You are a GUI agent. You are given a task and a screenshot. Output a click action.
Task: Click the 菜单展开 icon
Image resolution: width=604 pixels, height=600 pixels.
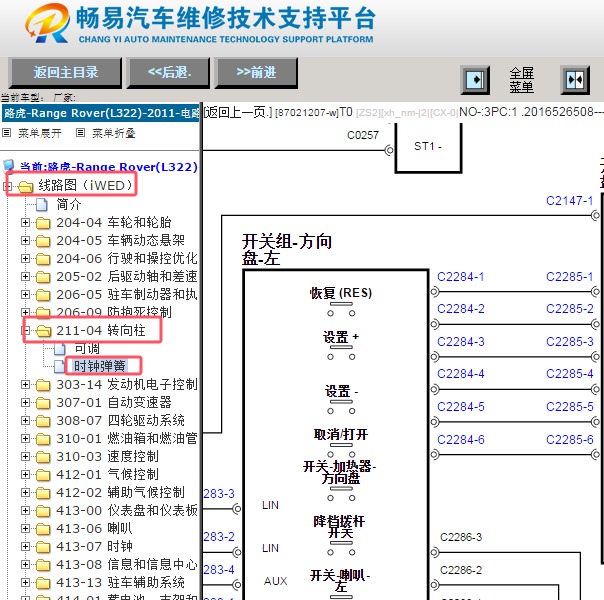pyautogui.click(x=7, y=133)
